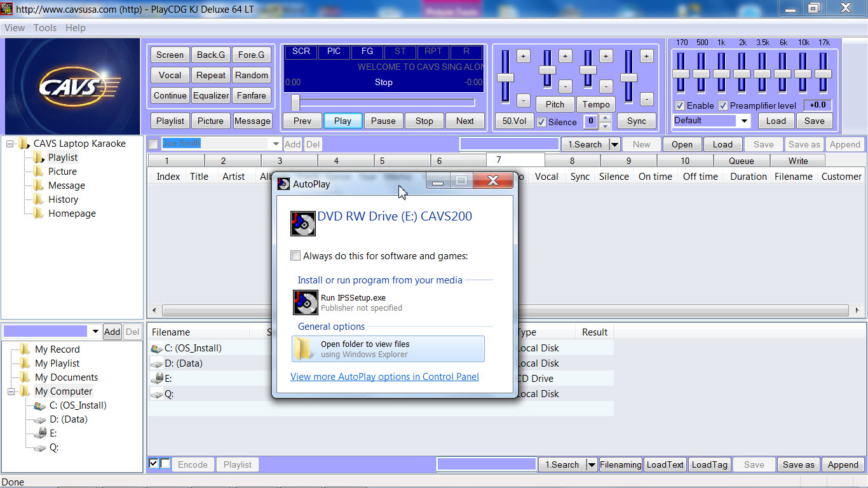Click the Fanfare button
The width and height of the screenshot is (868, 488).
(x=252, y=95)
